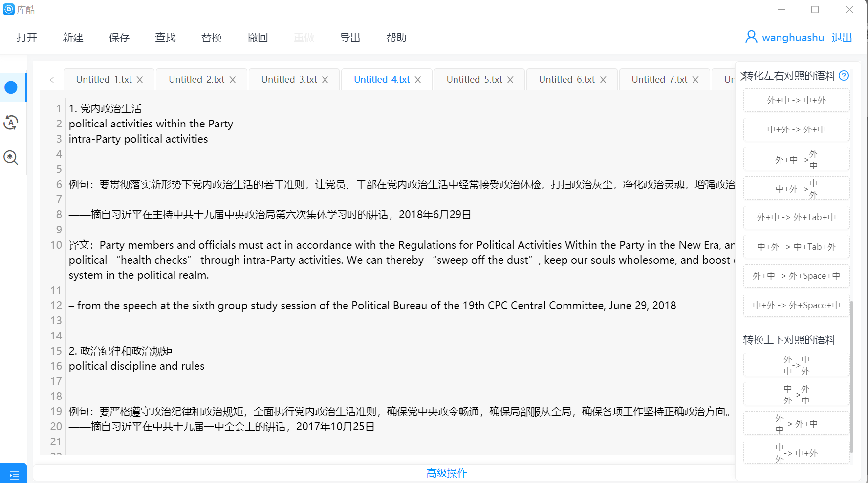Click the help question-mark icon
Image resolution: width=868 pixels, height=483 pixels.
click(844, 76)
